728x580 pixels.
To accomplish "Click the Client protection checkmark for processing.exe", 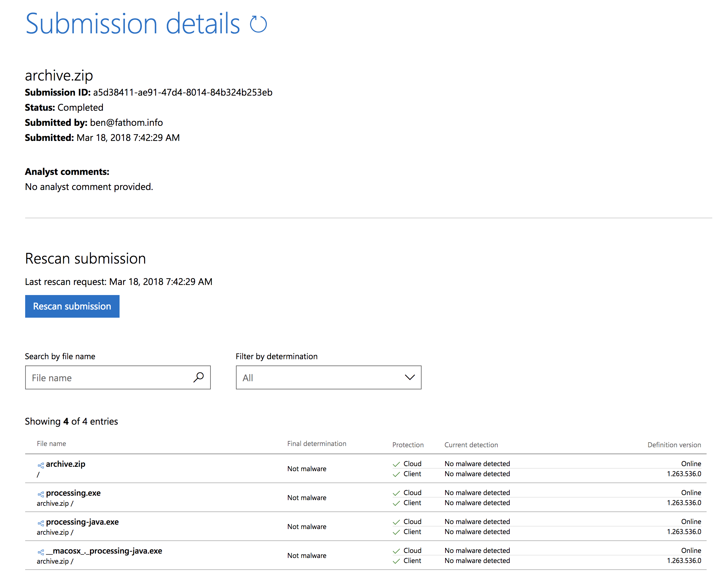I will click(396, 503).
